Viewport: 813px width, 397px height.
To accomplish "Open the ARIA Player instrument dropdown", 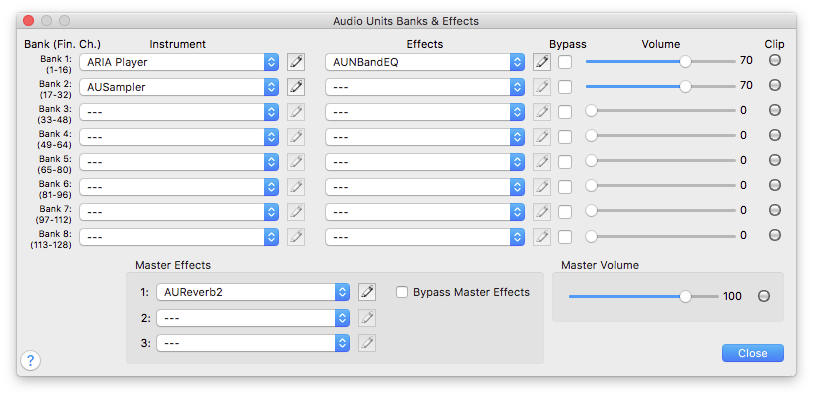I will click(x=179, y=62).
